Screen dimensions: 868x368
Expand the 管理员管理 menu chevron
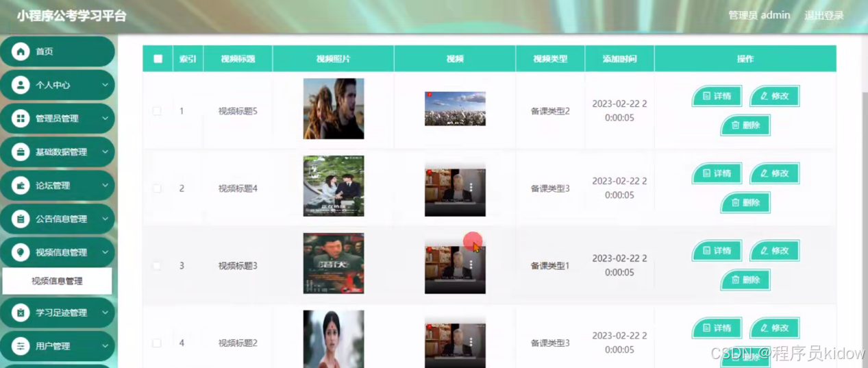tap(105, 119)
